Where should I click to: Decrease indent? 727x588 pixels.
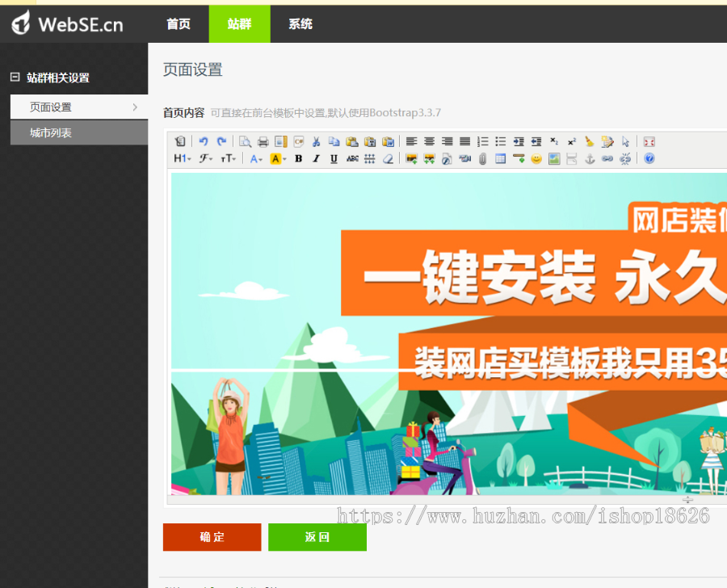536,141
